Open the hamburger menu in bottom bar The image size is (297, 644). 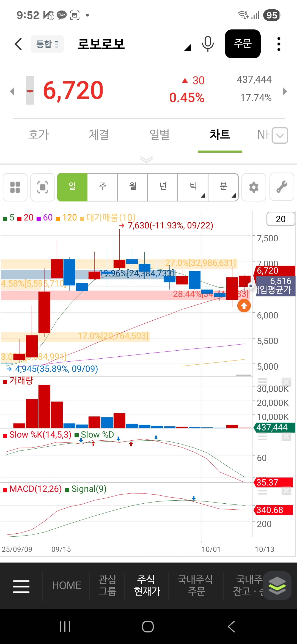21,586
